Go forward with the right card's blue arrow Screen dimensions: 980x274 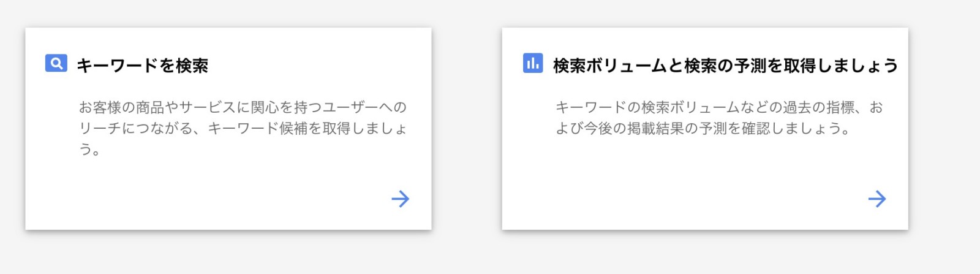click(x=876, y=199)
